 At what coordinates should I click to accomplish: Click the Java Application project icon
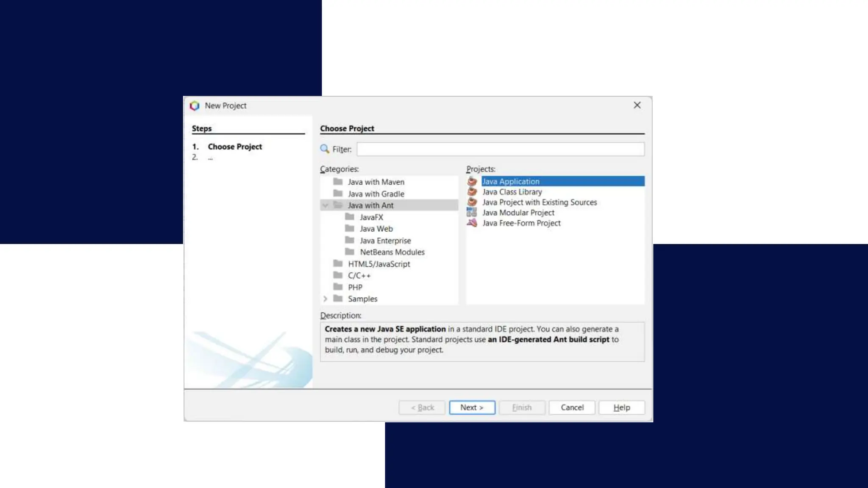(472, 181)
